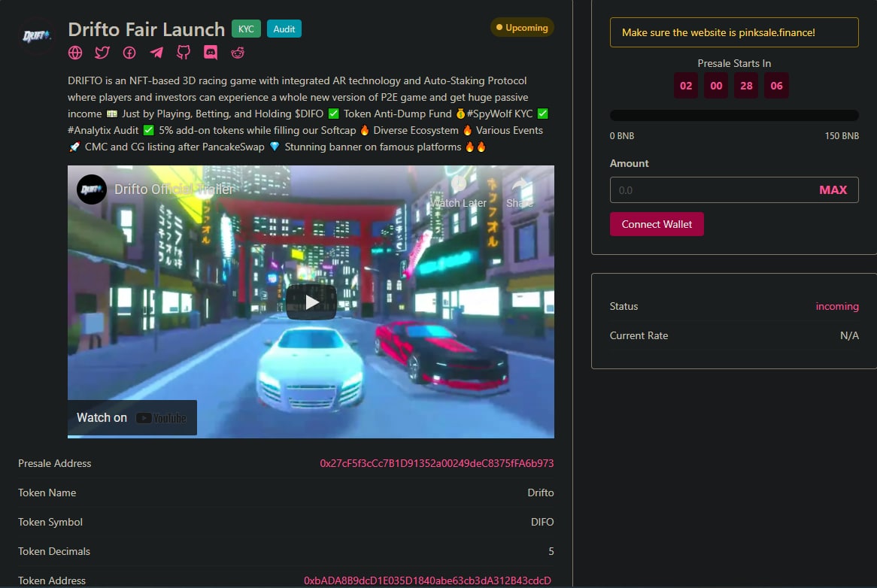Click the Token Symbol value DIFO
The width and height of the screenshot is (877, 588).
coord(542,522)
